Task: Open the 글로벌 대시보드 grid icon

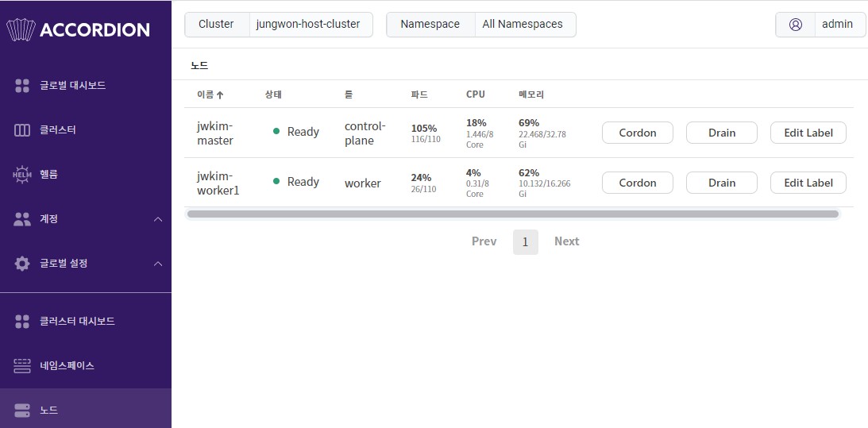Action: tap(22, 86)
